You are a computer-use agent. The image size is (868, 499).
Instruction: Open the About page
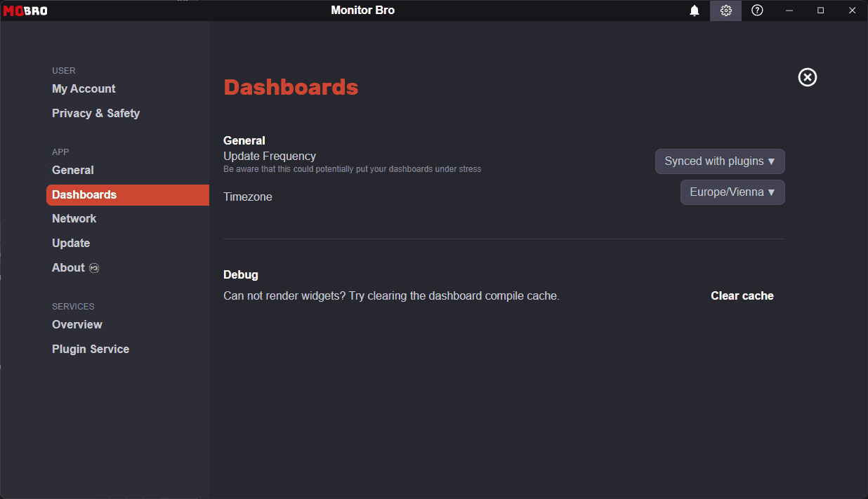click(x=67, y=267)
